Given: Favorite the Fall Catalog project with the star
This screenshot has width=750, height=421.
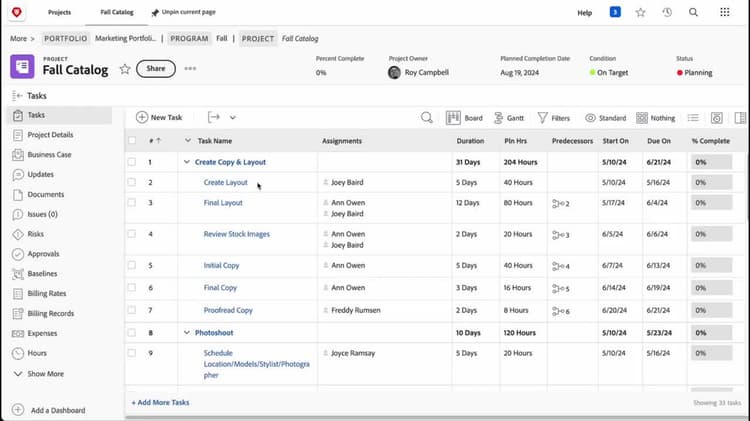Looking at the screenshot, I should click(x=125, y=69).
